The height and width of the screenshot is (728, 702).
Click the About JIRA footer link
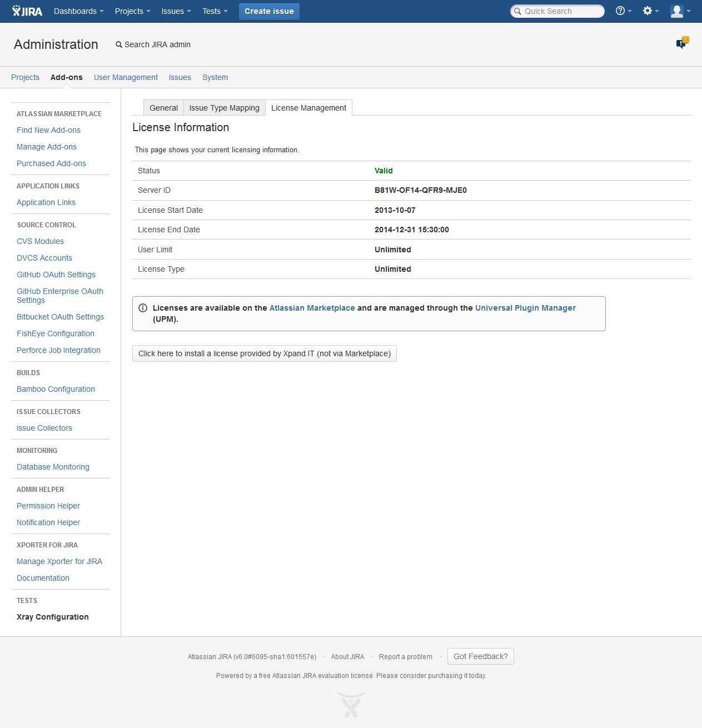[347, 657]
